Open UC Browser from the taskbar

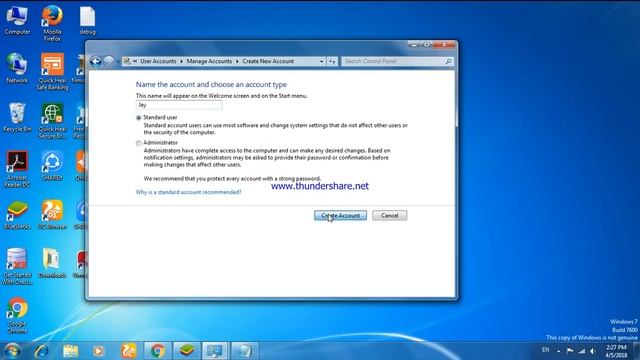[128, 351]
